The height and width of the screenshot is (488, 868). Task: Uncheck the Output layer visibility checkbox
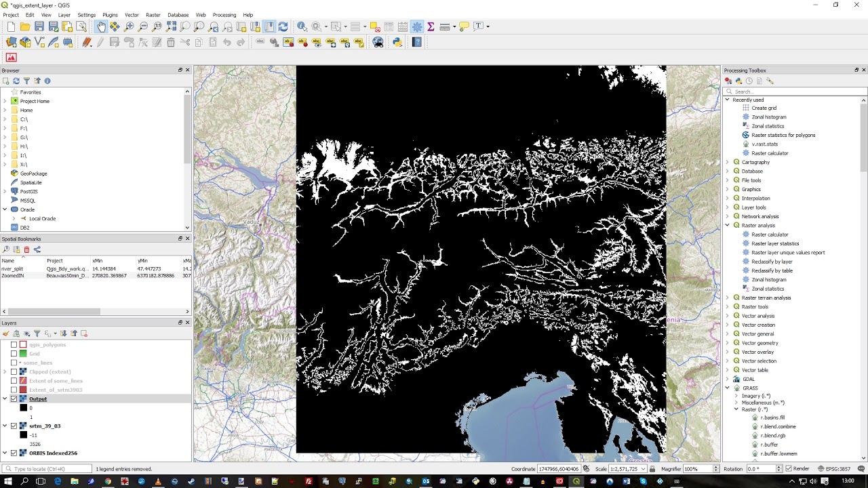[x=14, y=399]
